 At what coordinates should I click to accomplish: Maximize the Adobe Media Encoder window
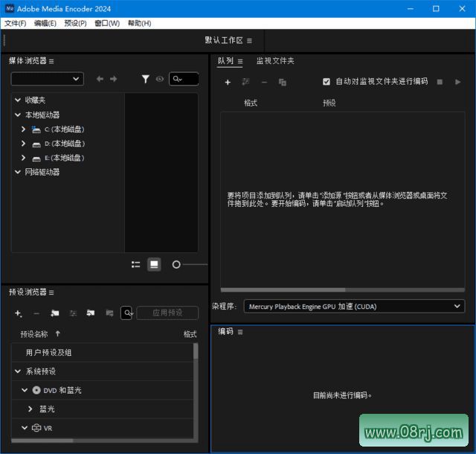pyautogui.click(x=436, y=9)
